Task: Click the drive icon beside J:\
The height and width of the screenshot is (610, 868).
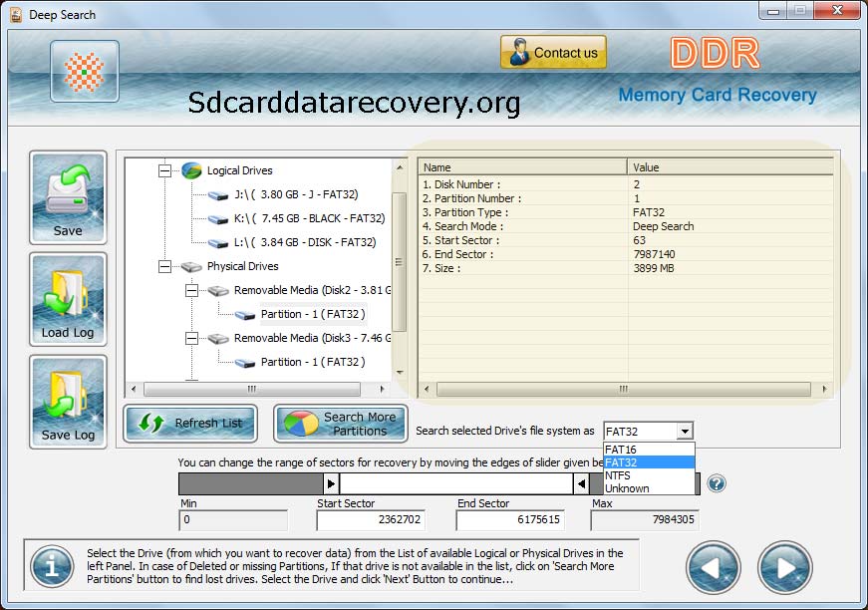Action: pyautogui.click(x=218, y=195)
